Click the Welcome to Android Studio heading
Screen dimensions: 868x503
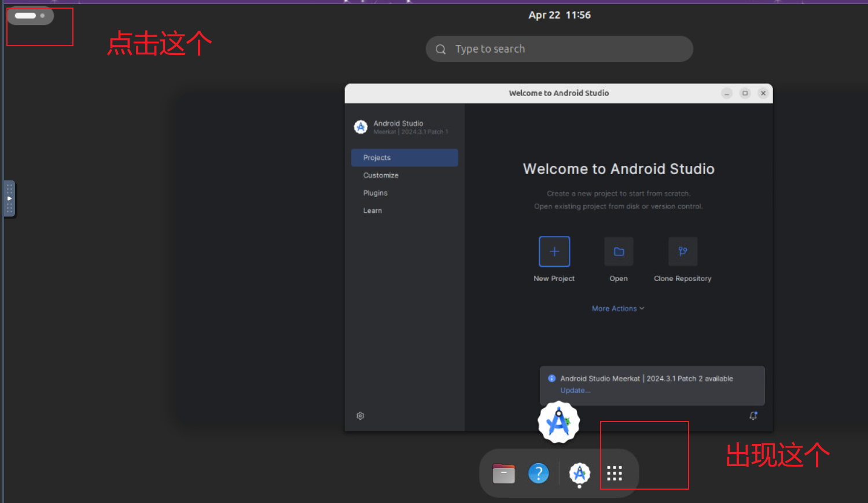click(619, 169)
